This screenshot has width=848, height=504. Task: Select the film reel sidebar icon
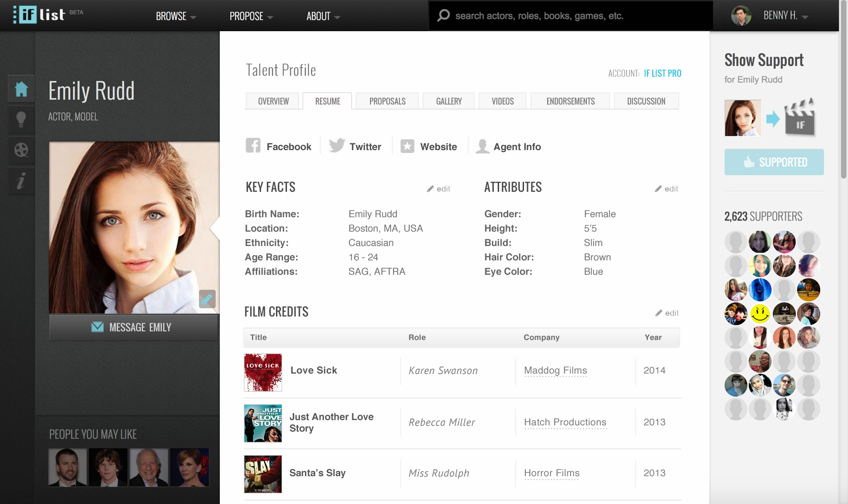coord(21,150)
